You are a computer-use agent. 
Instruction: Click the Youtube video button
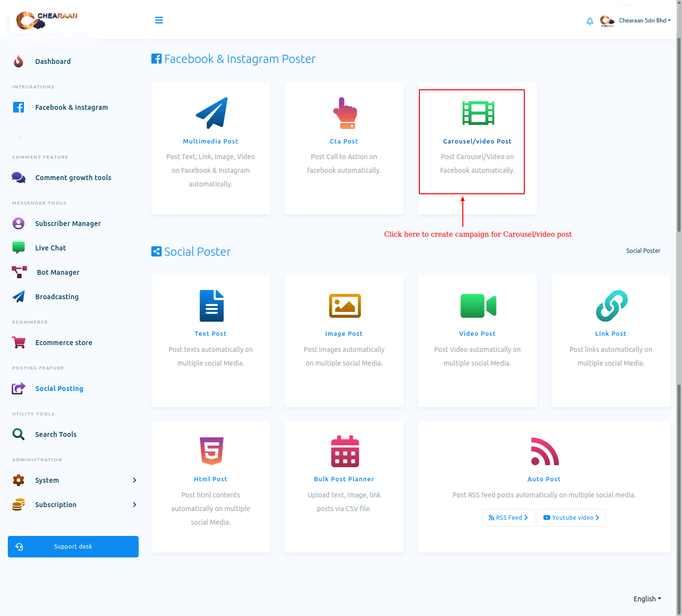pos(571,518)
